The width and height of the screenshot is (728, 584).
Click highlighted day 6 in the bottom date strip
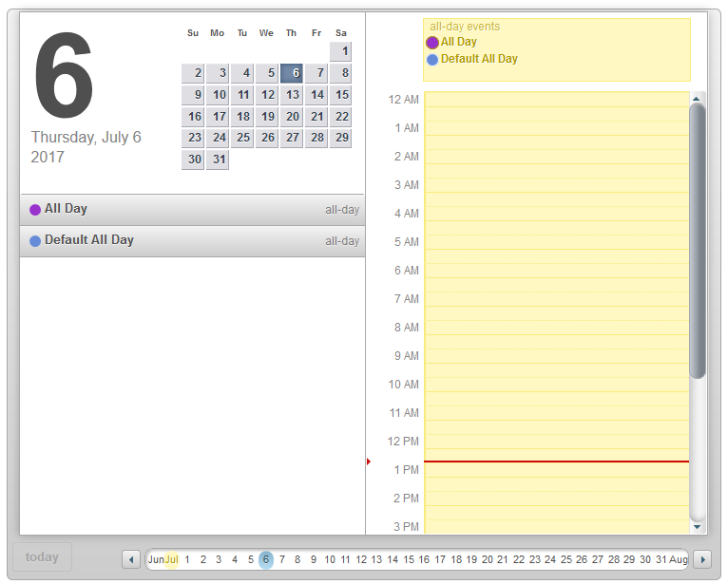coord(266,559)
